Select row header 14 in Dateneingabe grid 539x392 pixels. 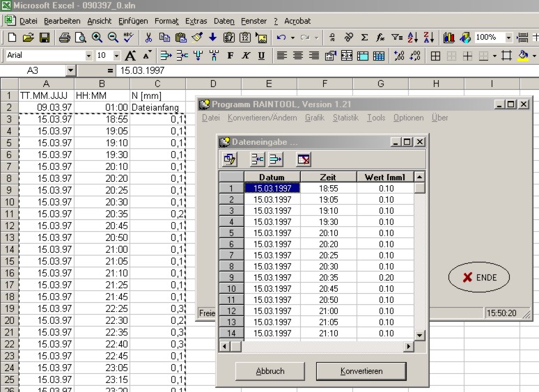[x=231, y=333]
